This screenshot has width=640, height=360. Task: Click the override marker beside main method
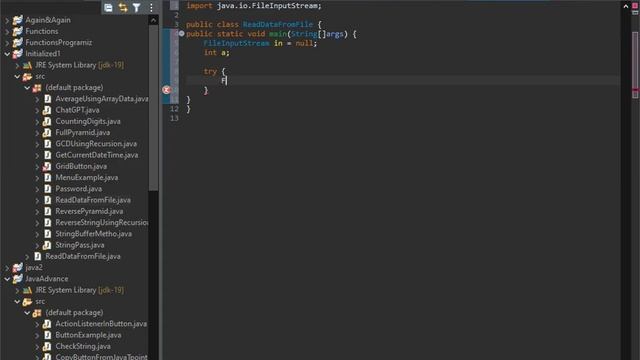coord(182,33)
